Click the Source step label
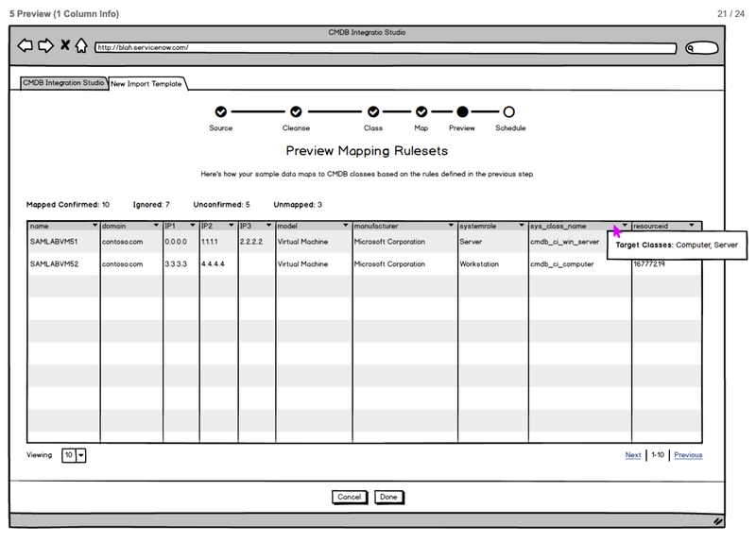 (x=221, y=128)
